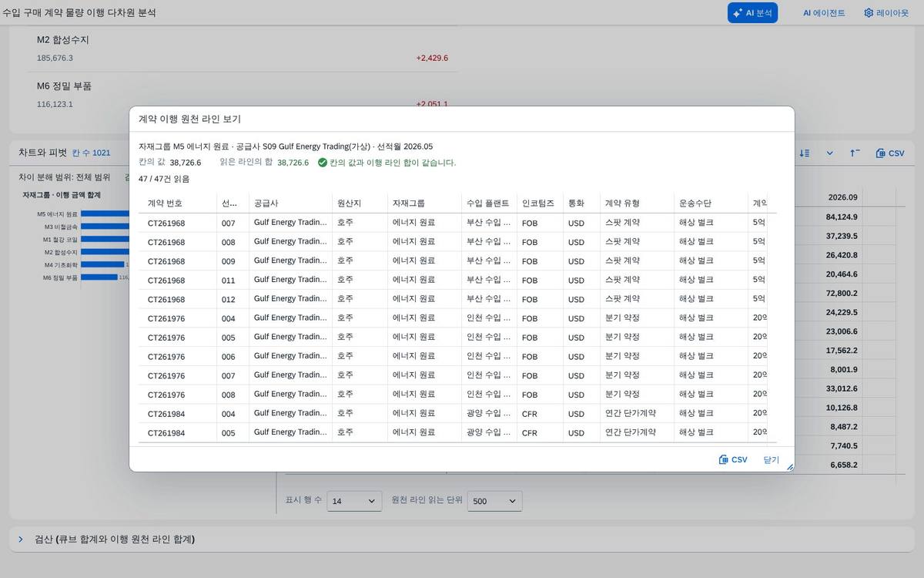This screenshot has height=578, width=924.
Task: Open the 표시 행 수 dropdown showing 14
Action: 354,501
